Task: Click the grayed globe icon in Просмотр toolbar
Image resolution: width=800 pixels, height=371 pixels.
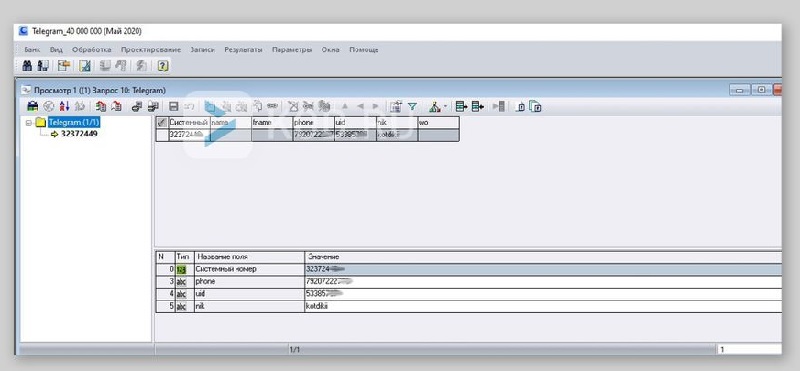Action: click(x=48, y=107)
